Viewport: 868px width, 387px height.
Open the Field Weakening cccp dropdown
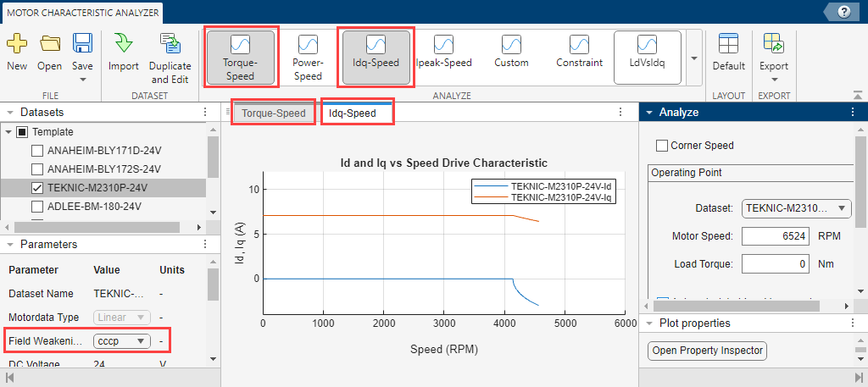(x=122, y=340)
